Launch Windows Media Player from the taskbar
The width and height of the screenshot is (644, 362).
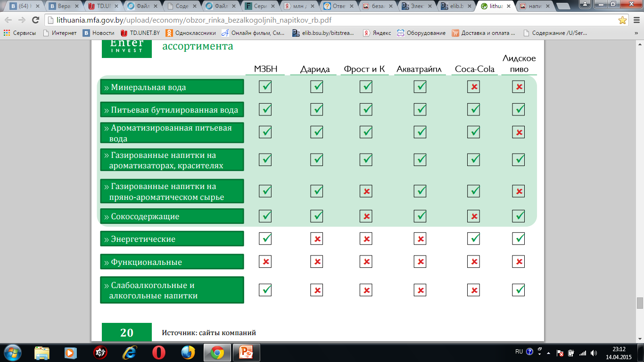(71, 352)
